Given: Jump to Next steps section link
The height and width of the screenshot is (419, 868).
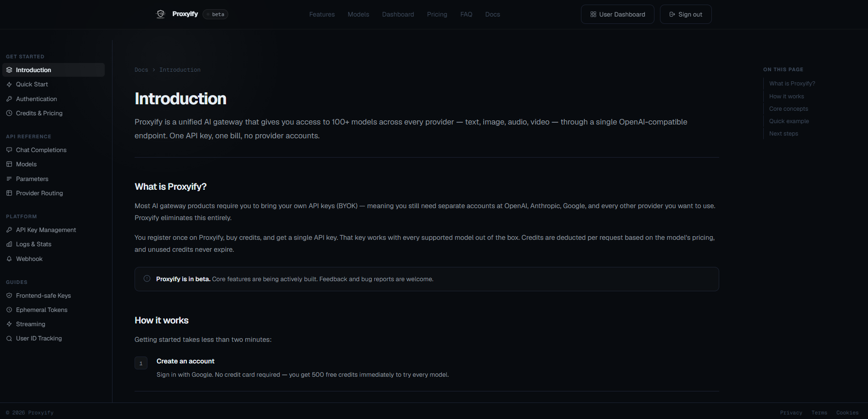Looking at the screenshot, I should (x=783, y=134).
